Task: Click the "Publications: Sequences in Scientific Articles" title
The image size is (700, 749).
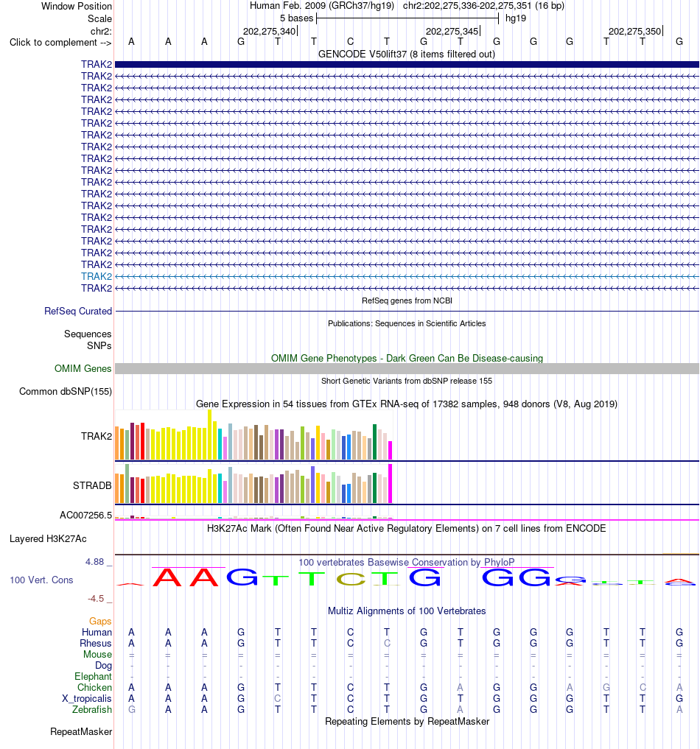Action: tap(407, 323)
